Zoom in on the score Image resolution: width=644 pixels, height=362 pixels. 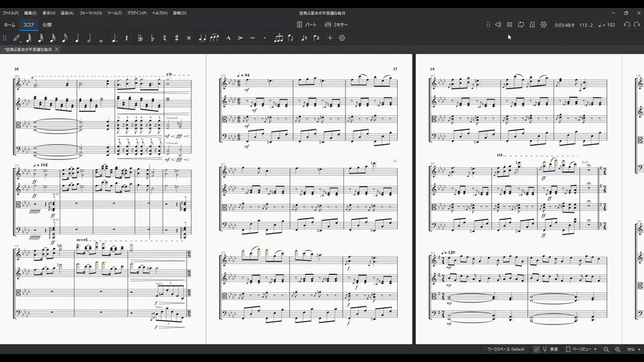(617, 349)
